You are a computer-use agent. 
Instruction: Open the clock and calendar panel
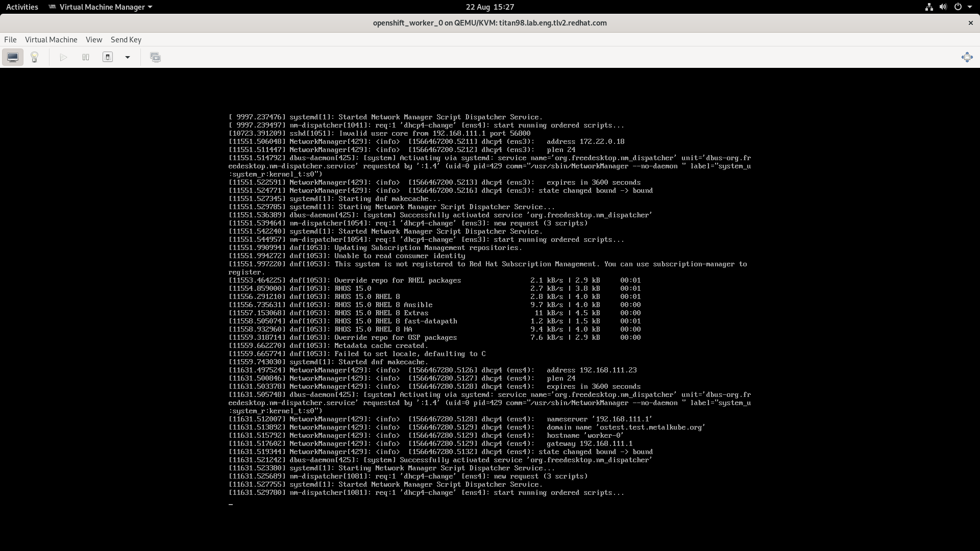[489, 7]
